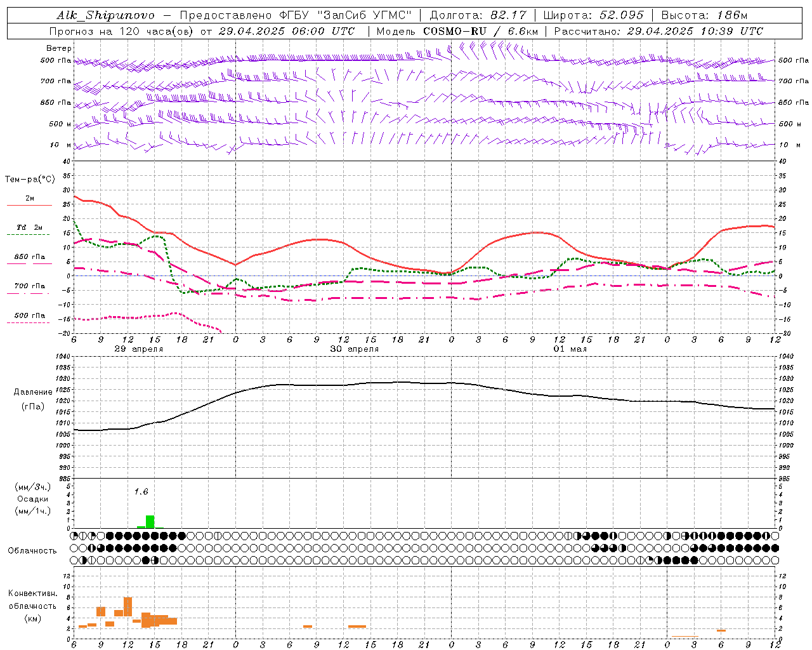
Task: Click the tallest green precipitation bar
Action: coord(150,522)
